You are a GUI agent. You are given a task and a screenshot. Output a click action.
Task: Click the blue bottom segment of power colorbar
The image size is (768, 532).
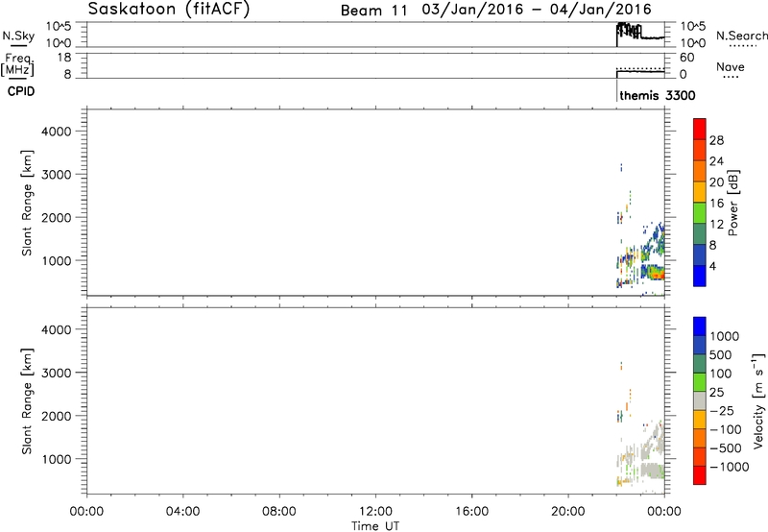tap(700, 276)
